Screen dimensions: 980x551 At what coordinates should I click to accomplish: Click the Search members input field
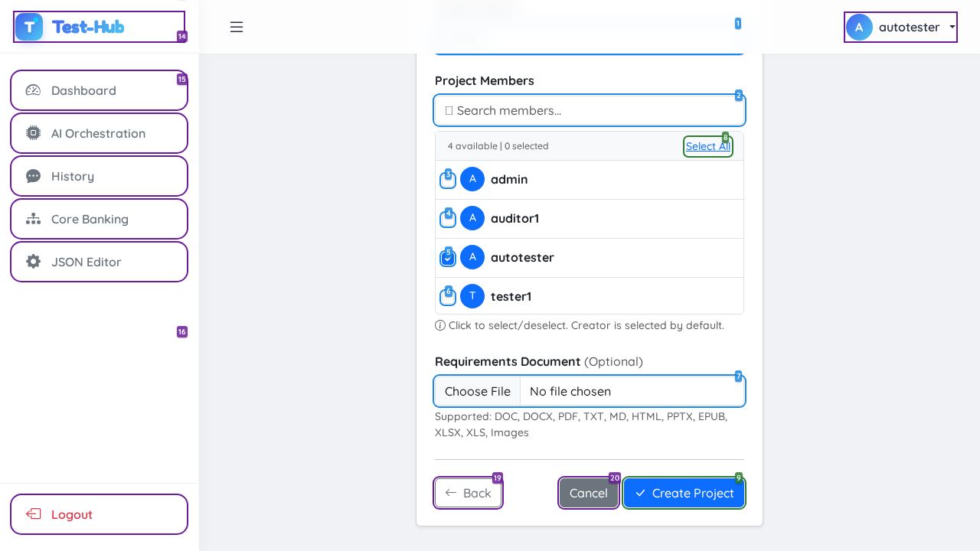pos(590,110)
